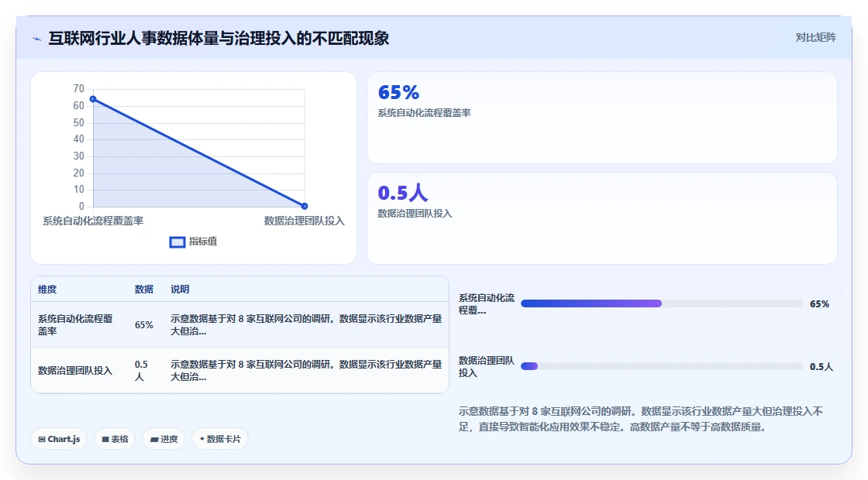Click the 对比矩阵 label in header

pyautogui.click(x=815, y=38)
